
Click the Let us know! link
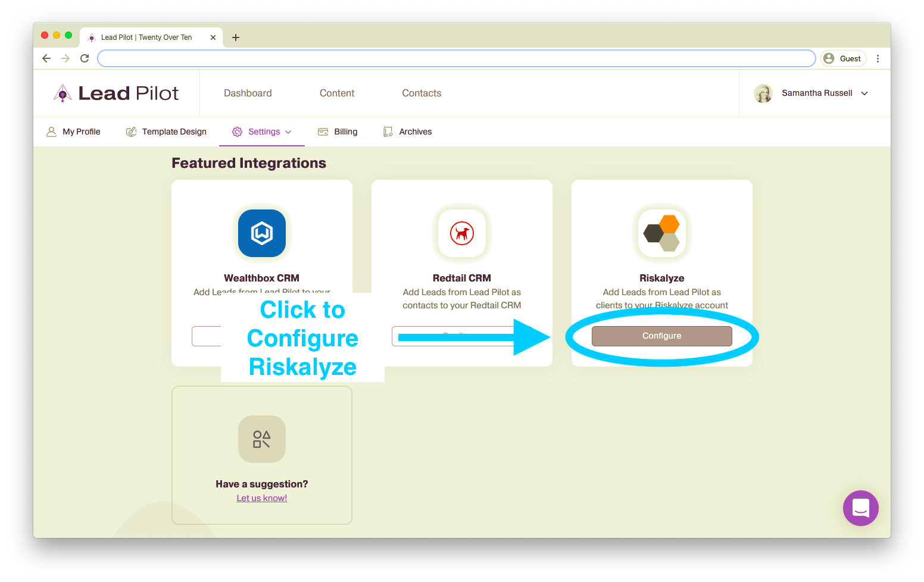tap(262, 498)
